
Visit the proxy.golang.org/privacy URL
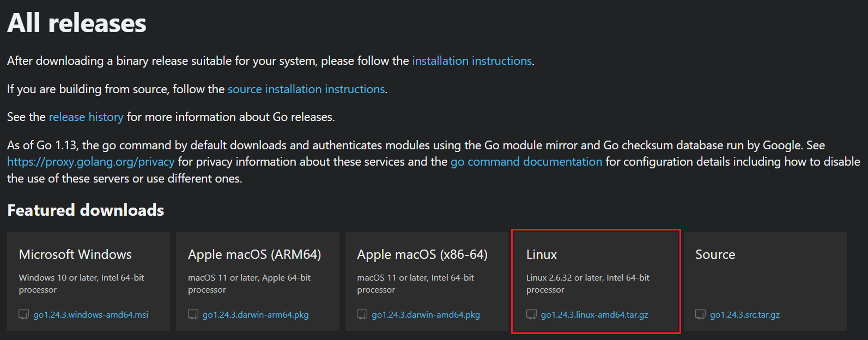(x=90, y=162)
